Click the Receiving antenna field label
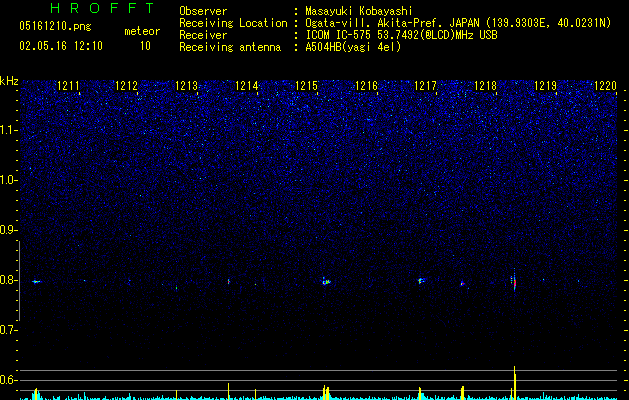 pos(230,47)
